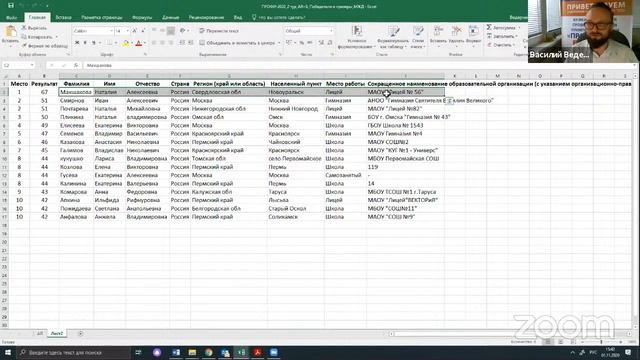Decrease font size with the small A
Viewport: 640px width, 360px height.
pyautogui.click(x=143, y=31)
